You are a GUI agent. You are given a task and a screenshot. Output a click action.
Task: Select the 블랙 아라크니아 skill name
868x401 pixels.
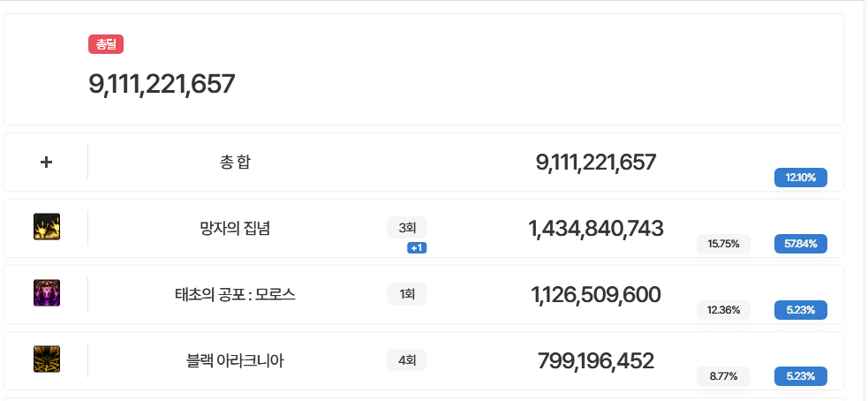[235, 361]
